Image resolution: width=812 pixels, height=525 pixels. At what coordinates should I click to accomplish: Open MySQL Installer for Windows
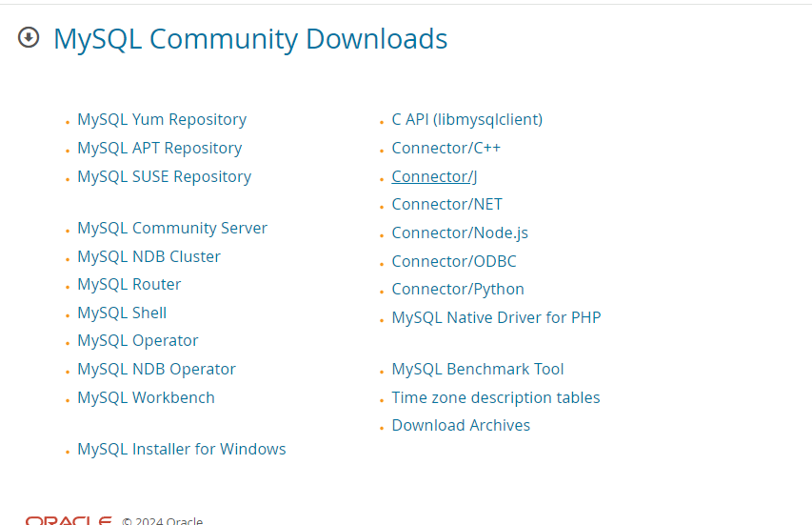pos(182,449)
